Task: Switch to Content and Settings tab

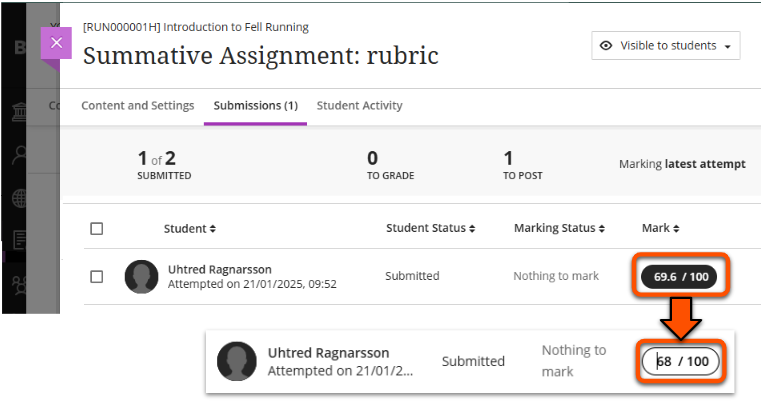Action: click(x=138, y=106)
